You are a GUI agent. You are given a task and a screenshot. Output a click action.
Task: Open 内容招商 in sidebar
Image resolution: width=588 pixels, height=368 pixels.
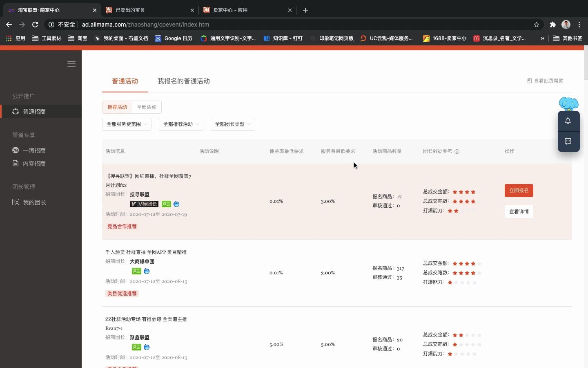[x=34, y=164]
